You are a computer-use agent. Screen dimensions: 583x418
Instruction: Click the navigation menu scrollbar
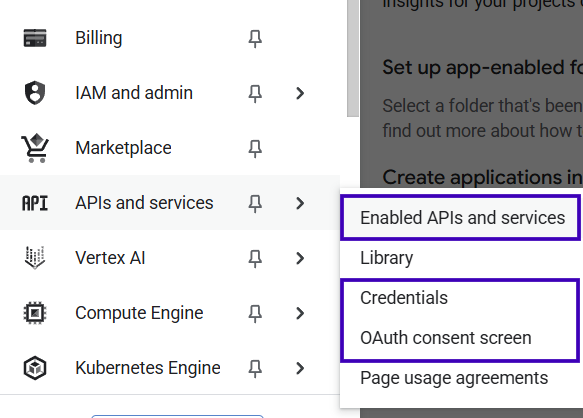tap(352, 58)
